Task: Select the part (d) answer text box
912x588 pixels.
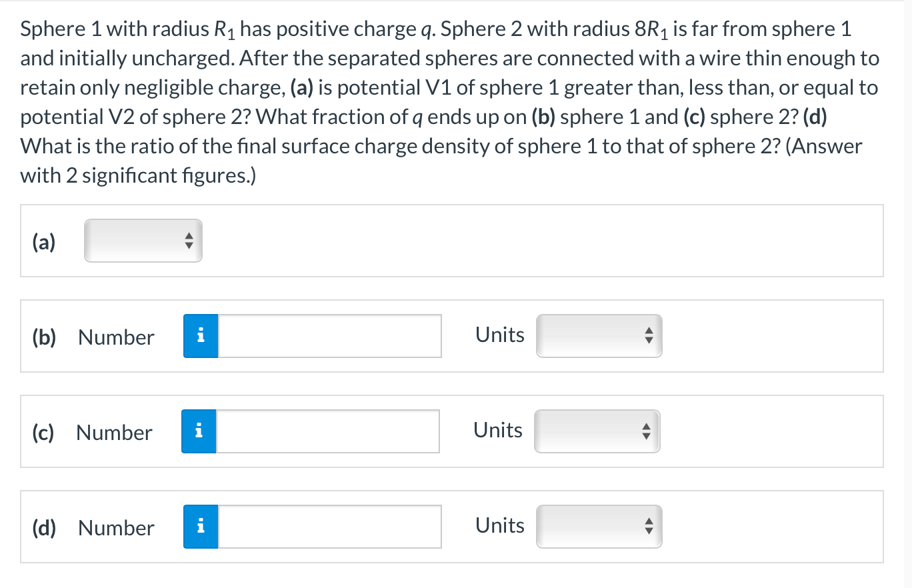Action: coord(329,527)
